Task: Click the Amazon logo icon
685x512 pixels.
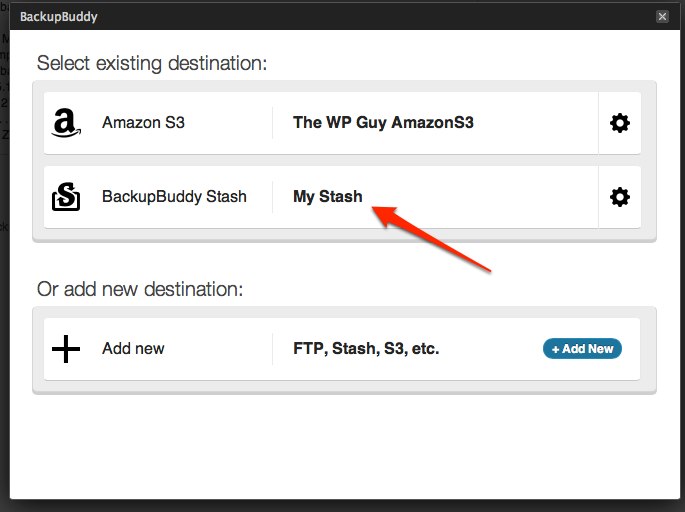Action: tap(66, 123)
